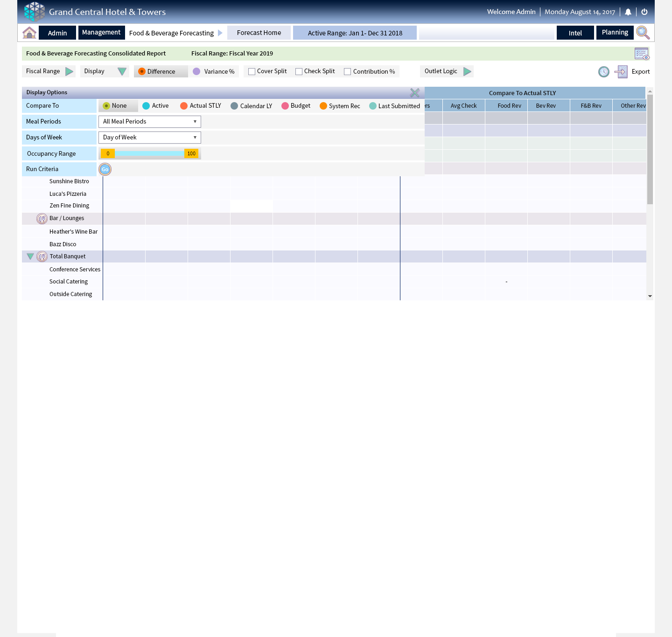Open the clock history icon

click(604, 72)
